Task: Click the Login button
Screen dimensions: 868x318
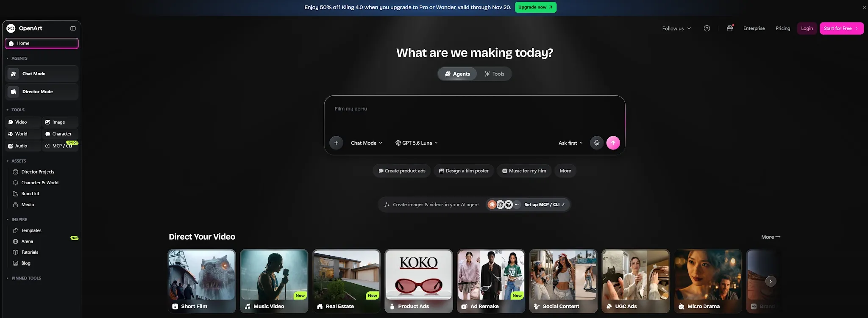Action: (x=807, y=28)
